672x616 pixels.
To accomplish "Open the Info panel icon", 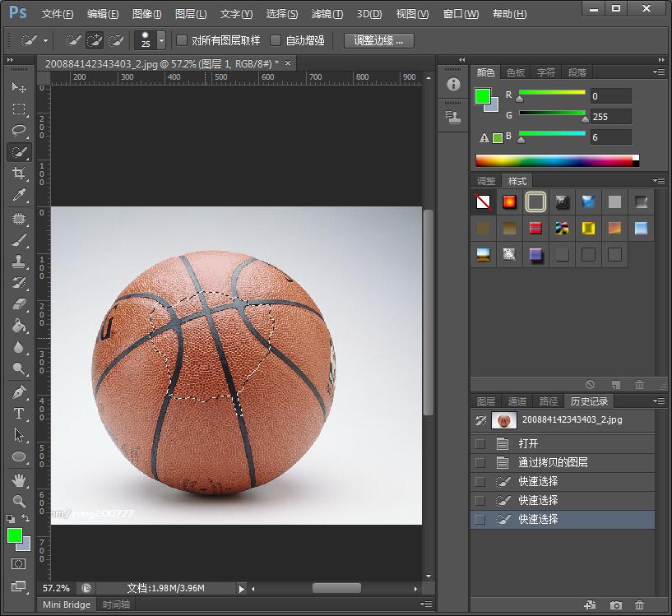I will (453, 84).
